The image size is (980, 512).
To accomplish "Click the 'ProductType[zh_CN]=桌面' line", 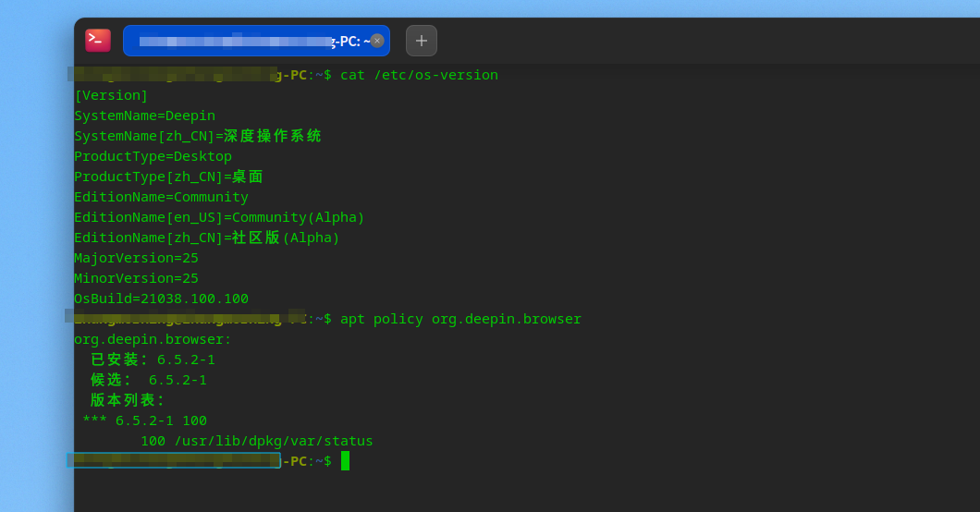I will coord(168,177).
